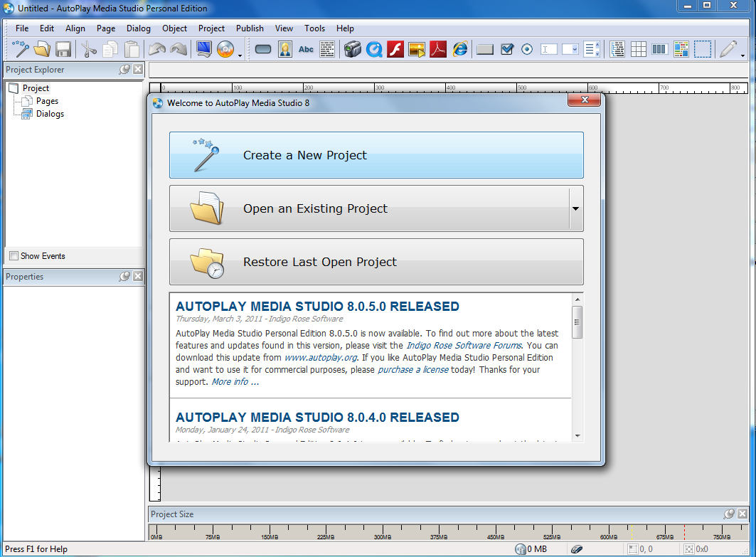Follow the purchase a license link
Screen dimensions: 756x557
coord(413,369)
